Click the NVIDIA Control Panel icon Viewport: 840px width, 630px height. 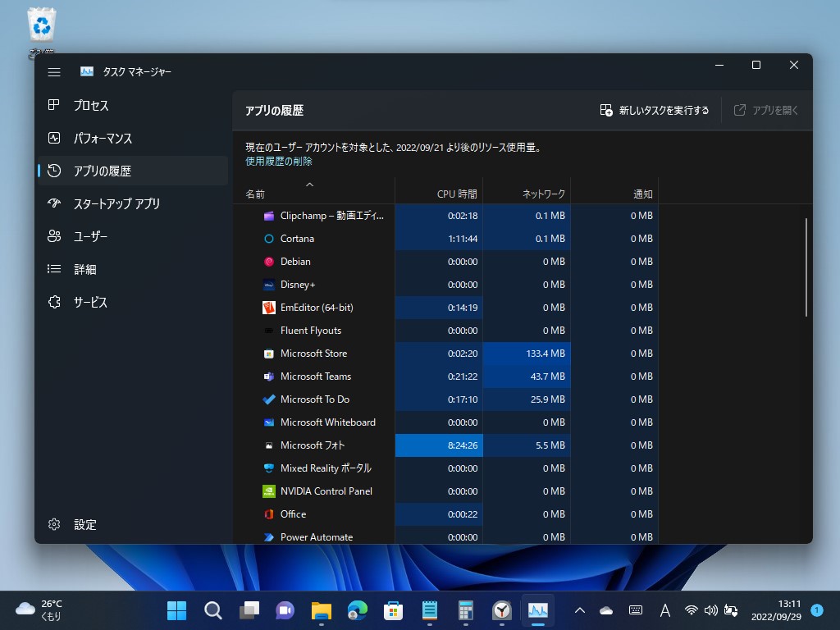click(269, 491)
